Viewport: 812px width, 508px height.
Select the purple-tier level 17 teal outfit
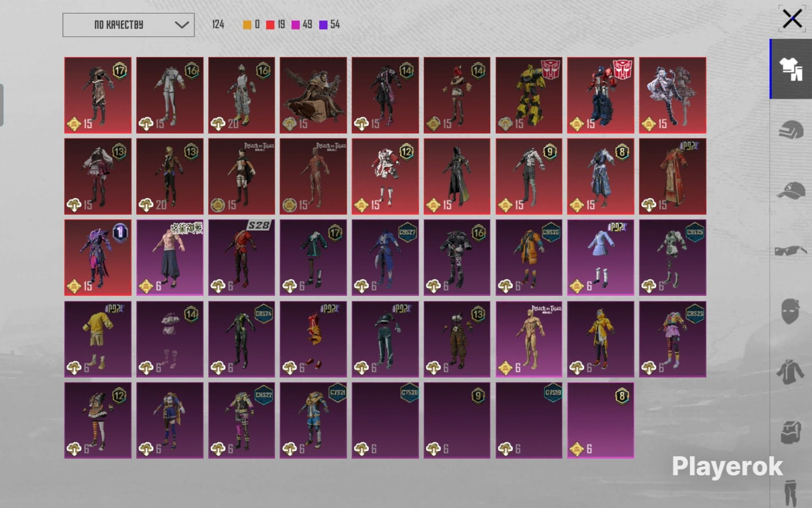313,258
